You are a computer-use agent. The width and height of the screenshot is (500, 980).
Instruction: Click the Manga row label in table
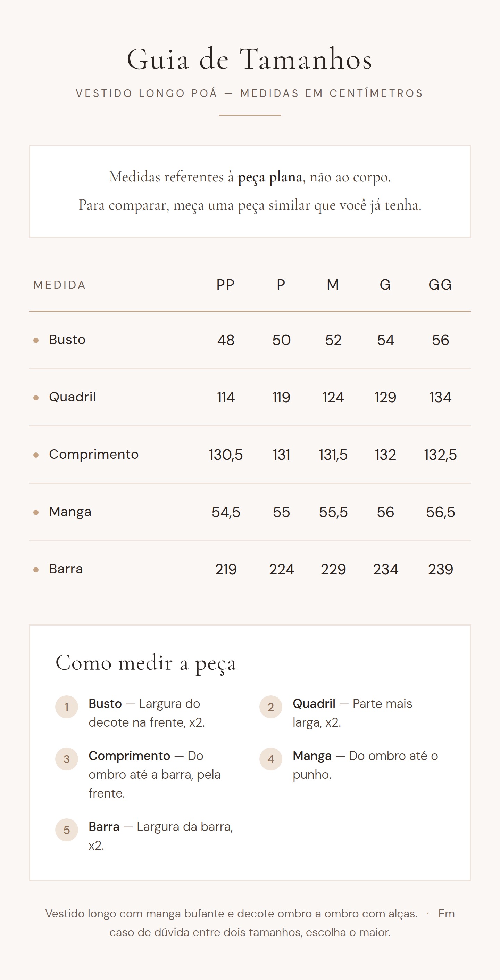coord(70,512)
